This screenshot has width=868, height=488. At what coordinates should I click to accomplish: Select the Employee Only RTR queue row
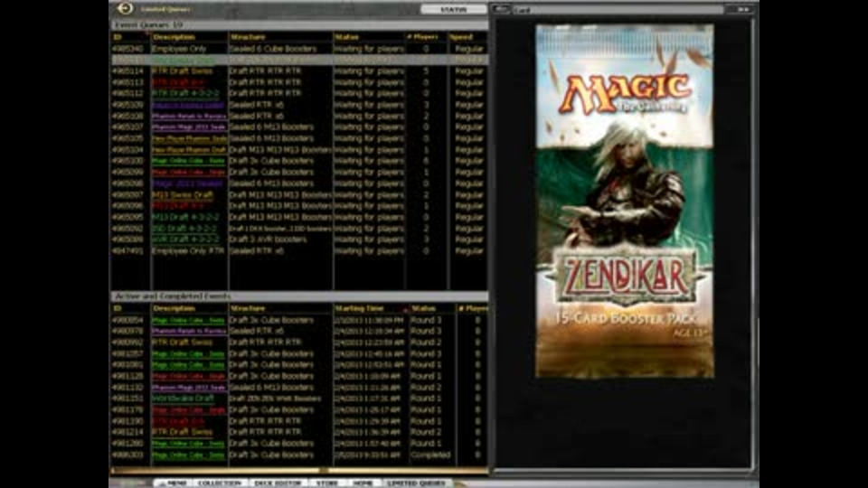point(299,250)
